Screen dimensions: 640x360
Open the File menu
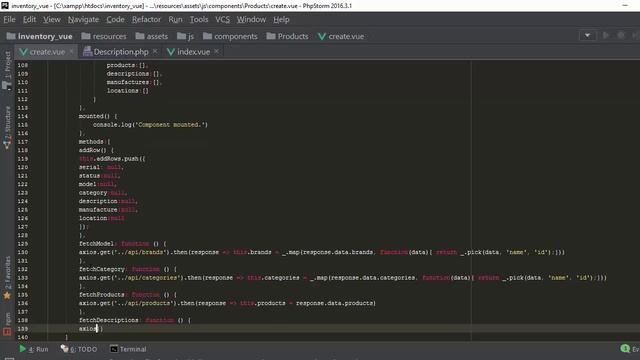click(9, 20)
